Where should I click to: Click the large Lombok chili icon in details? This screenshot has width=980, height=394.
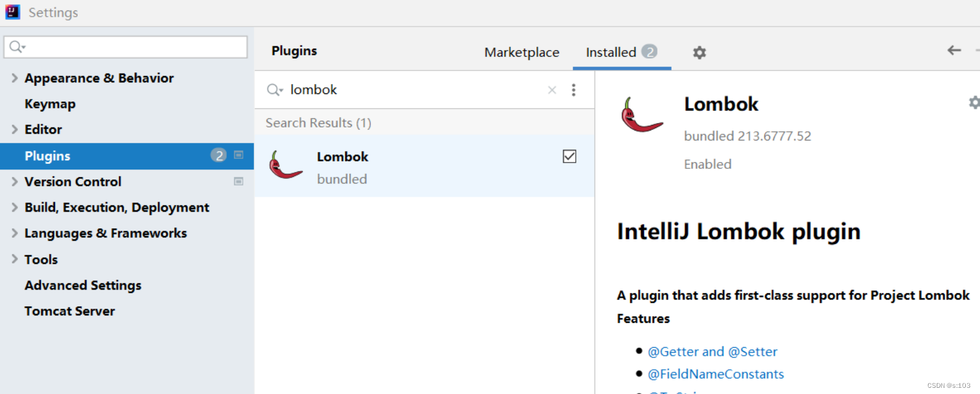tap(642, 115)
